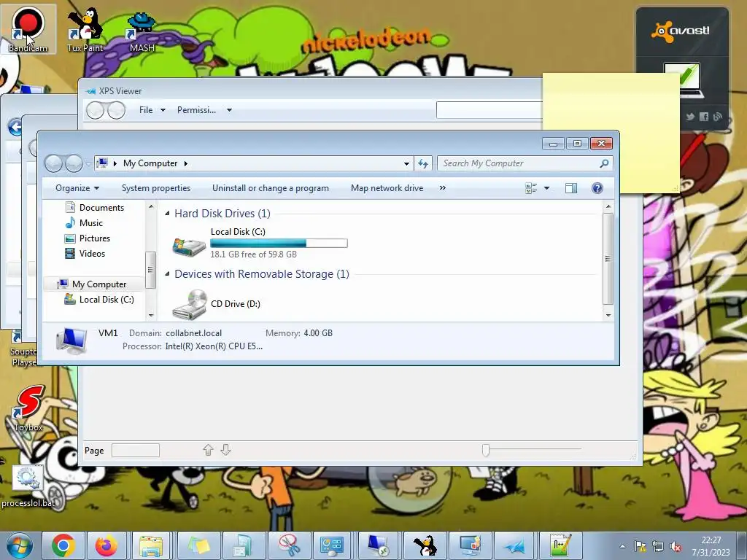Screen dimensions: 747x560
Task: Click the Local Disk (C:) usage bar
Action: coord(279,244)
